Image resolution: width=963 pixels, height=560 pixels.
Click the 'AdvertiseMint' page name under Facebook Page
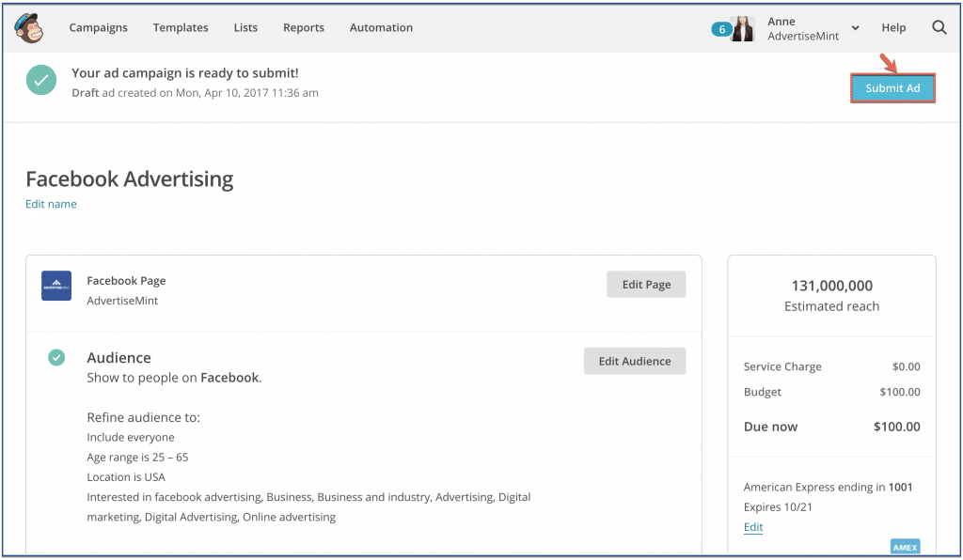[x=122, y=301]
